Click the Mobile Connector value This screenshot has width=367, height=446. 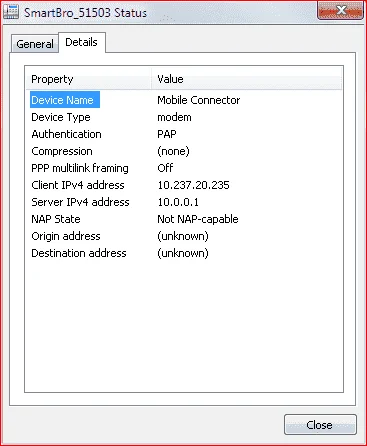pos(199,100)
